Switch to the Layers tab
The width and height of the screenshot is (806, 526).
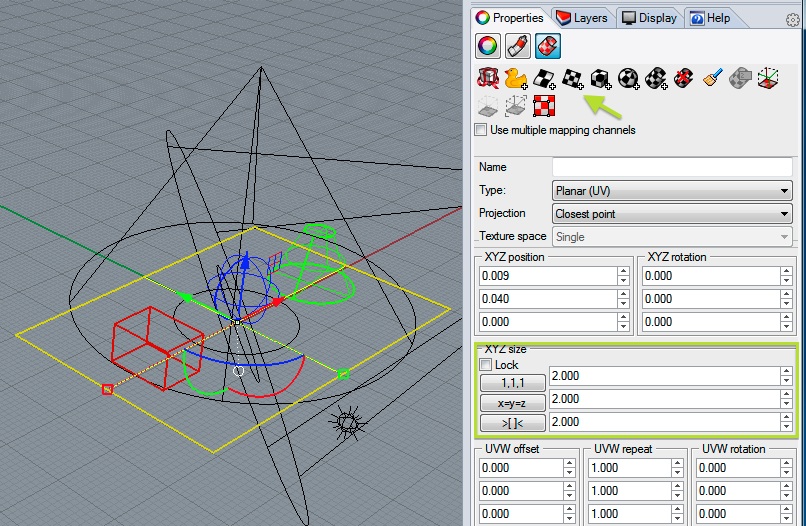582,17
